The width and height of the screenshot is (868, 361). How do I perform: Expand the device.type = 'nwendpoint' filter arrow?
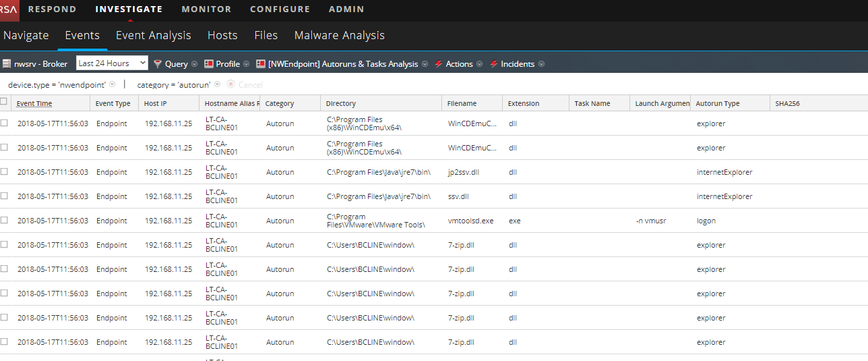(x=113, y=84)
